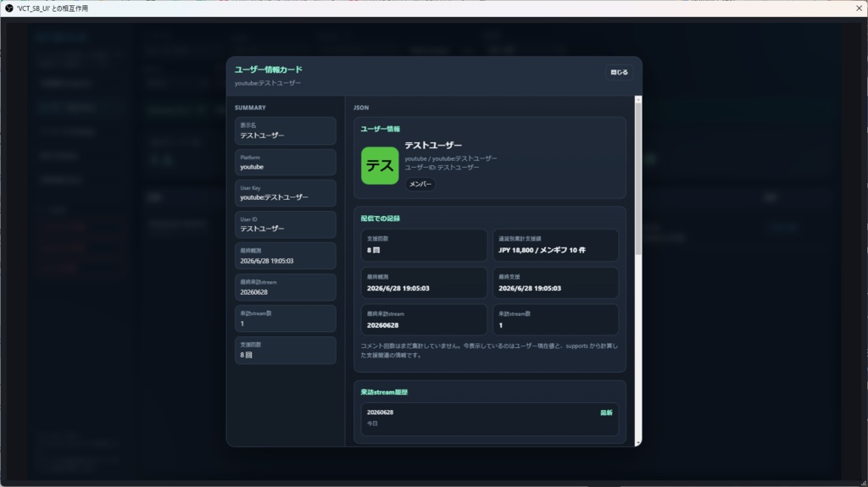Click the ユーザー情報カード title
The image size is (868, 487).
[x=269, y=69]
